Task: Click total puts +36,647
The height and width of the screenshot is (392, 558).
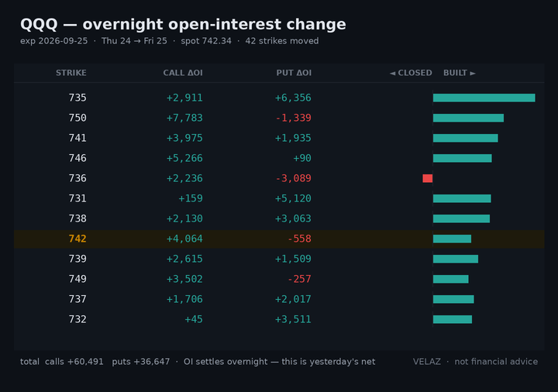Action: pos(141,362)
